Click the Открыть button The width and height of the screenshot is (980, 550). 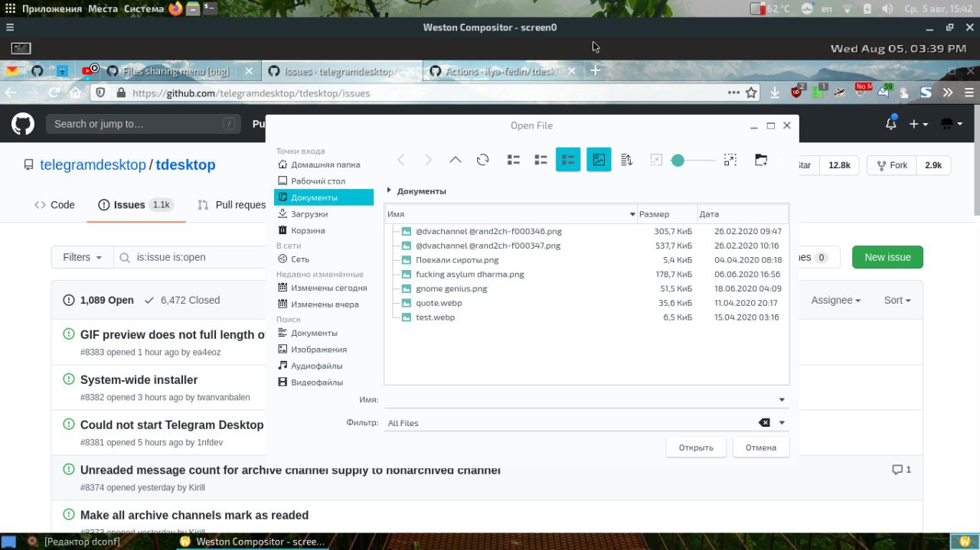[x=696, y=447]
